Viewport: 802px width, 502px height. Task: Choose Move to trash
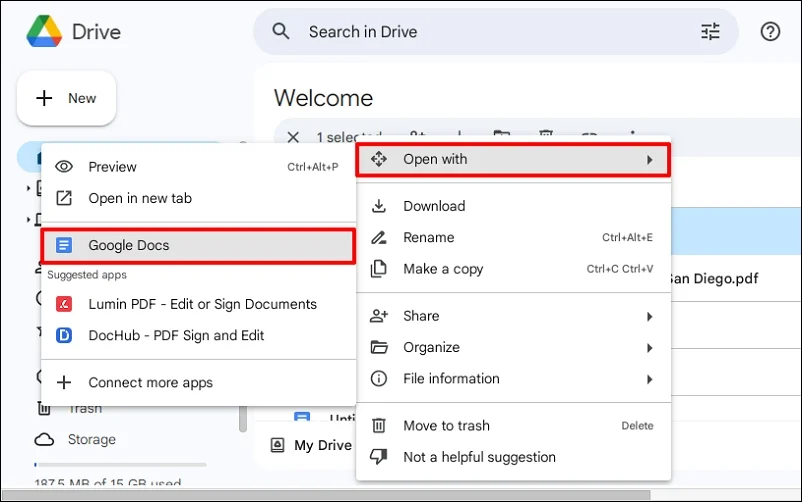[513, 426]
